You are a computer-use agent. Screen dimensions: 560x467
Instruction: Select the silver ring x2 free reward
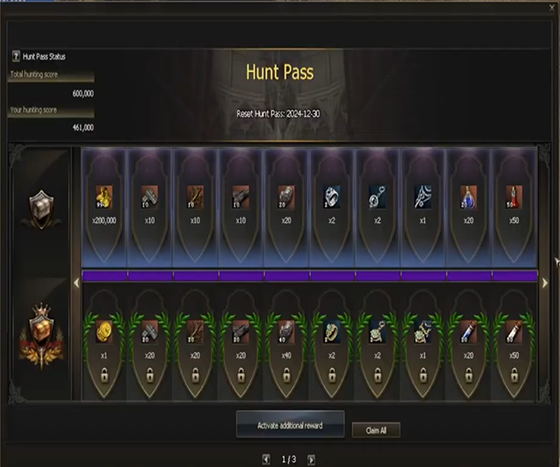332,197
